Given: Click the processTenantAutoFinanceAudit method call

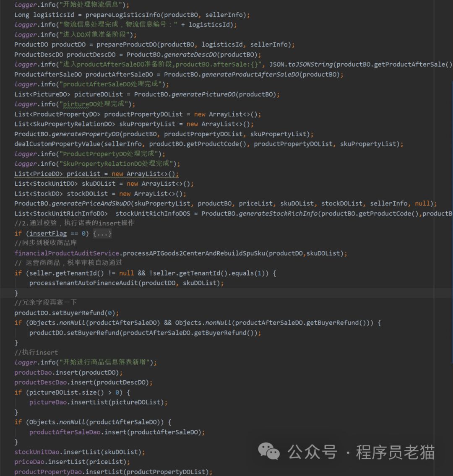Looking at the screenshot, I should pos(83,283).
